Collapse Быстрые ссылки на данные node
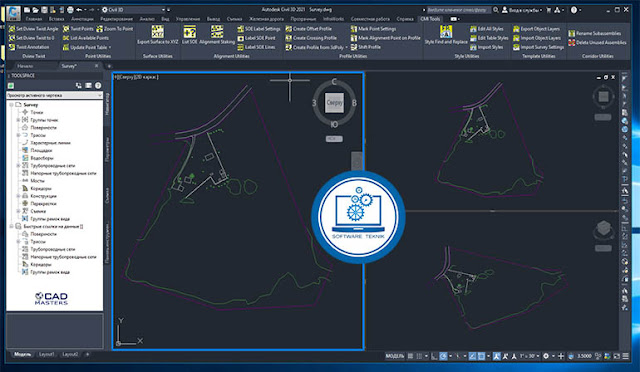 (11, 226)
